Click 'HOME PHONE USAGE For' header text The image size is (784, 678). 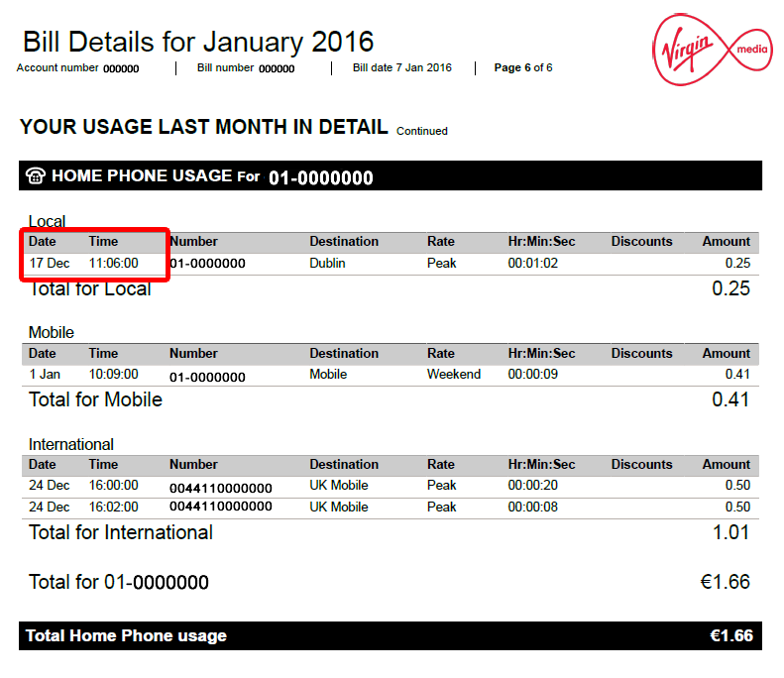click(156, 176)
